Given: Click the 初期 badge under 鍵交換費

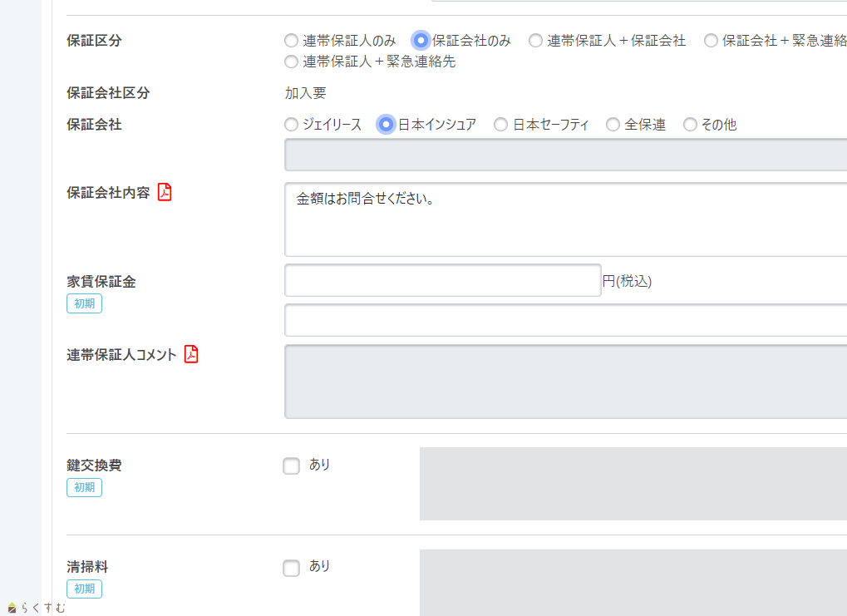Looking at the screenshot, I should tap(84, 487).
